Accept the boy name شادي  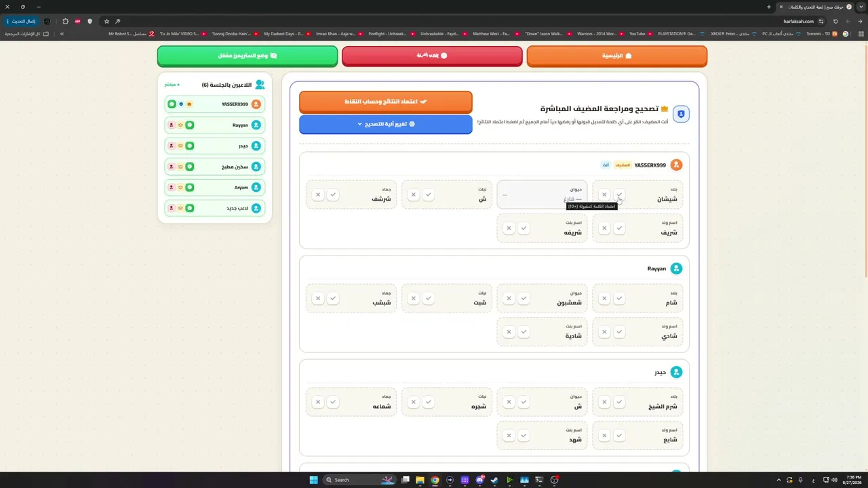(x=619, y=331)
